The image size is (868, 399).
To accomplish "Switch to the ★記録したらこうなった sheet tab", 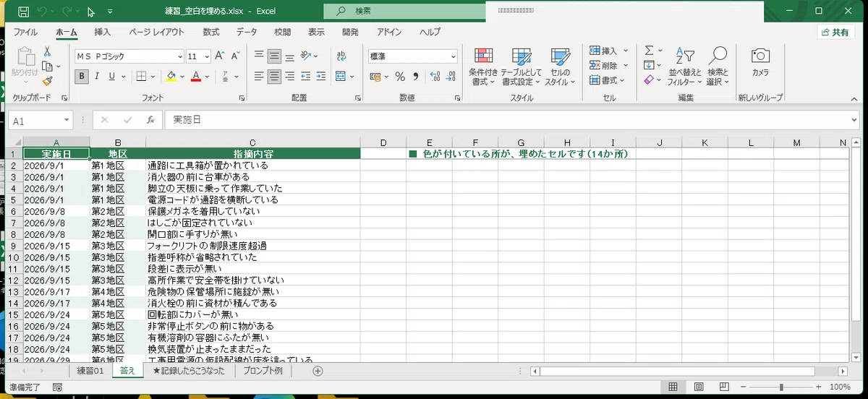I will tap(188, 371).
